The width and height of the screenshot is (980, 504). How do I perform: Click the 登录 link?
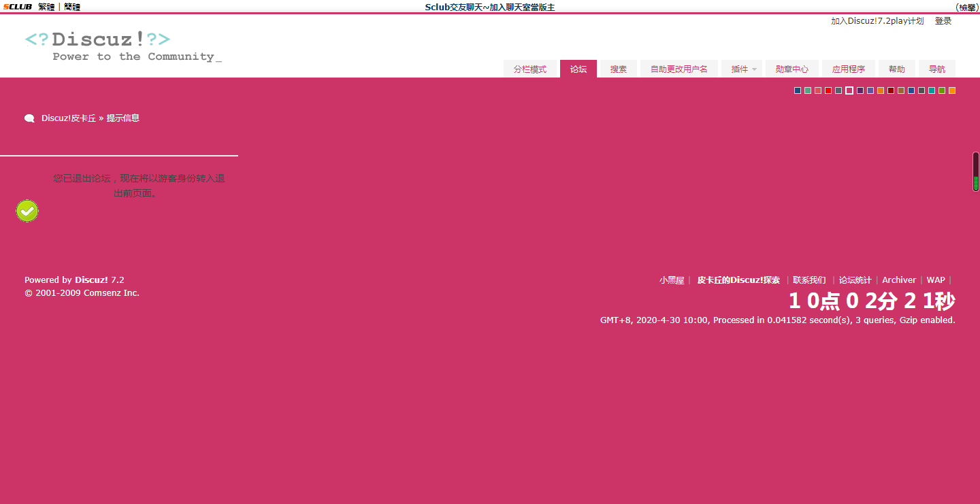click(x=943, y=21)
